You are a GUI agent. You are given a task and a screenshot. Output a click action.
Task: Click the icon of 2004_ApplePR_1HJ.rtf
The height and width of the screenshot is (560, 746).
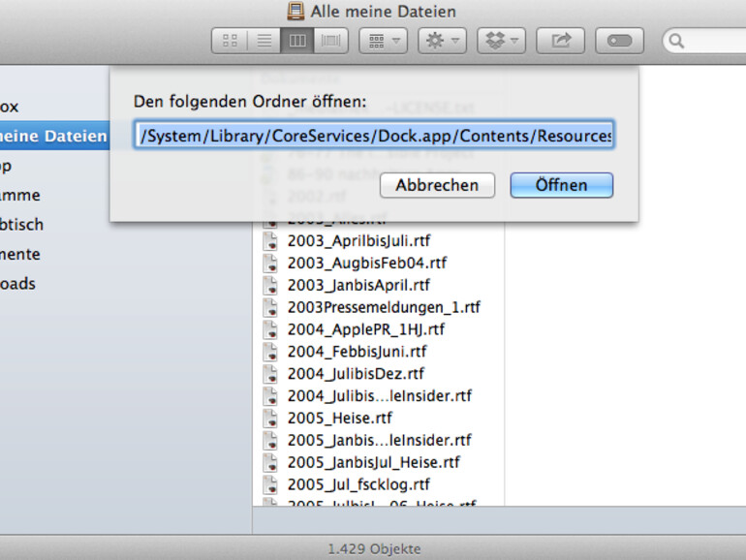click(270, 329)
